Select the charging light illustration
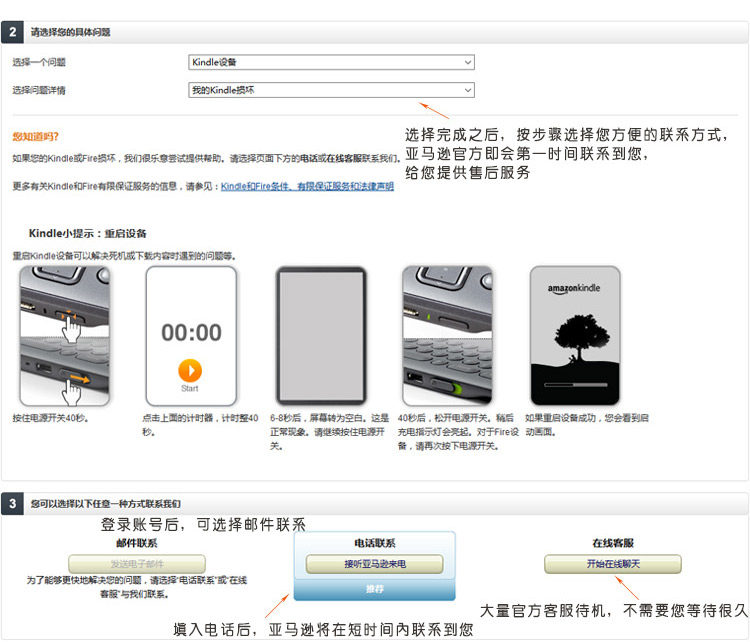 447,336
